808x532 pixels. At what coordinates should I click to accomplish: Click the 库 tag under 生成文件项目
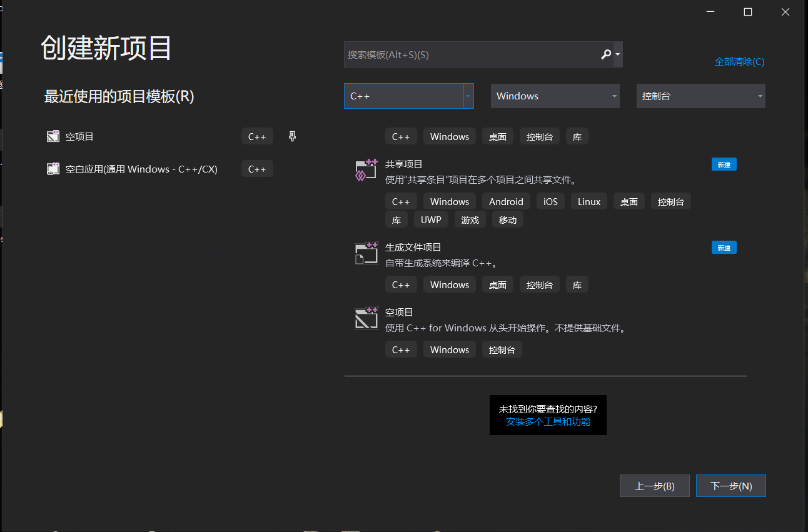click(x=577, y=284)
